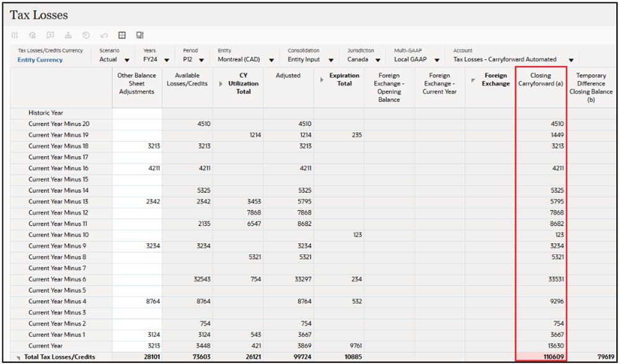Open the Scenario dropdown showing Actual
The width and height of the screenshot is (620, 364).
(x=126, y=60)
